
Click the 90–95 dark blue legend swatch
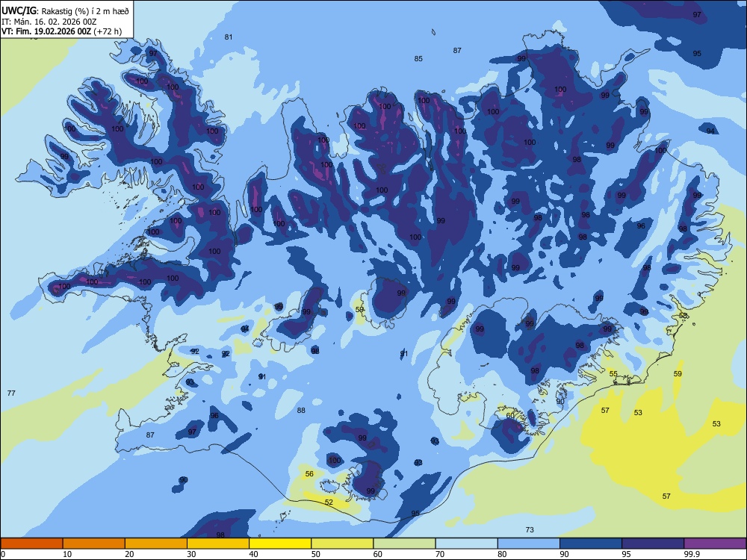591,544
